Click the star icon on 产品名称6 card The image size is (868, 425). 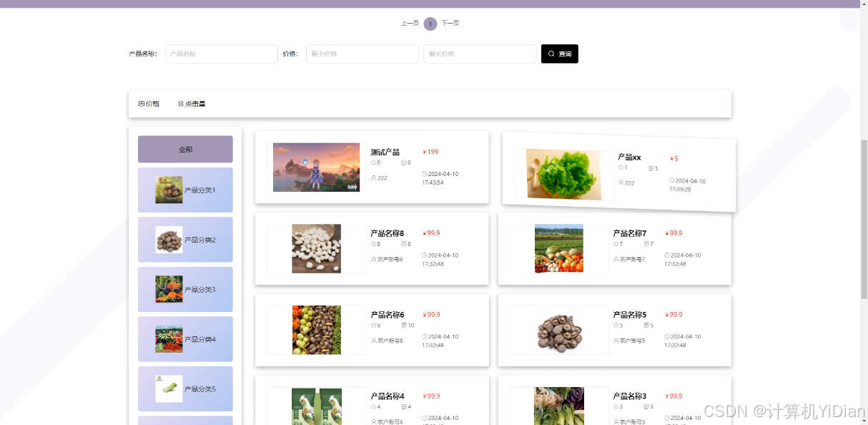(x=373, y=326)
